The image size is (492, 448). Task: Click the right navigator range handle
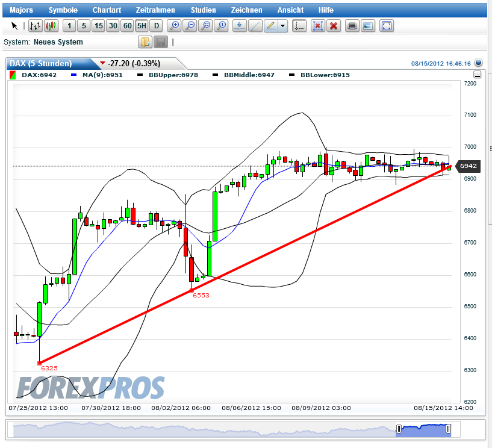click(x=449, y=429)
